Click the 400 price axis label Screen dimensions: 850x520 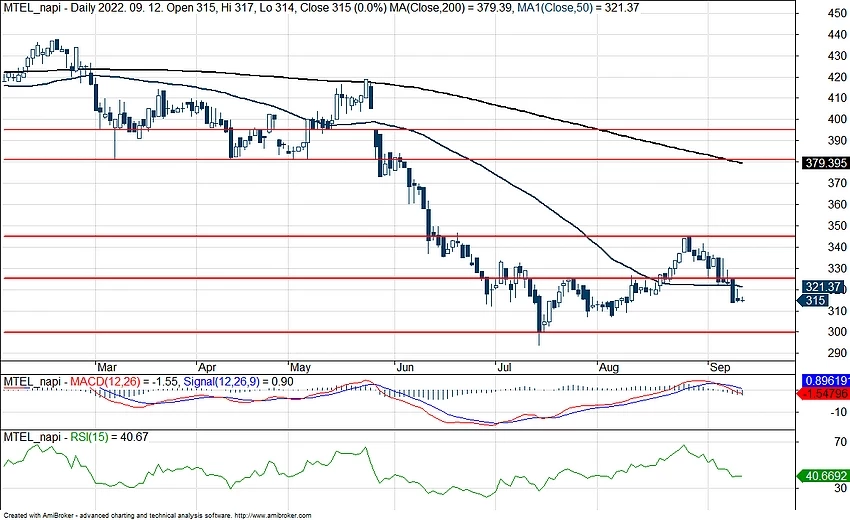(x=837, y=119)
